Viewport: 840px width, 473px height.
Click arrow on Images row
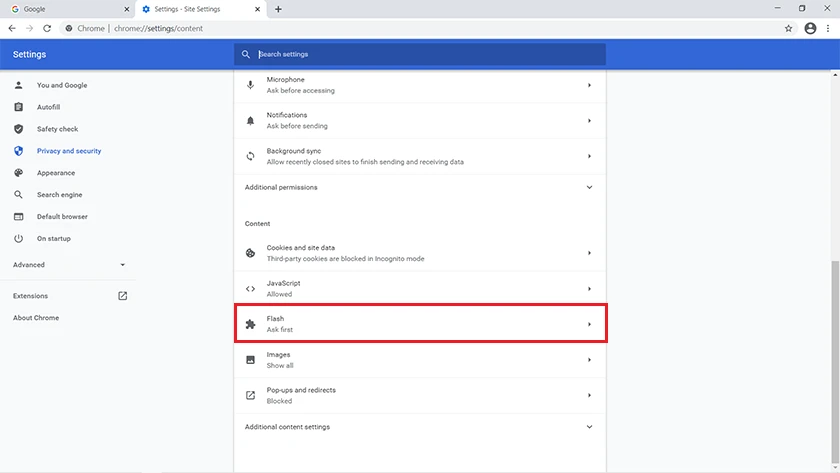click(589, 360)
